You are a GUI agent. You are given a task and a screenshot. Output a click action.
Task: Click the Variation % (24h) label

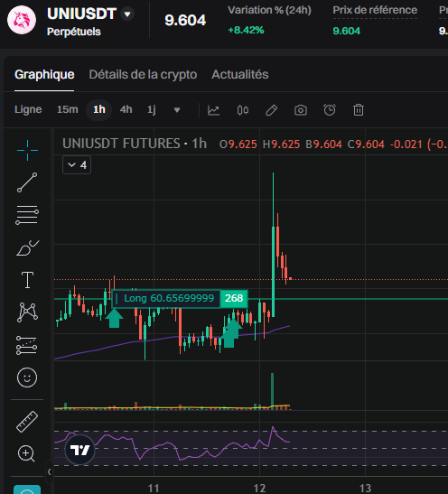coord(270,10)
